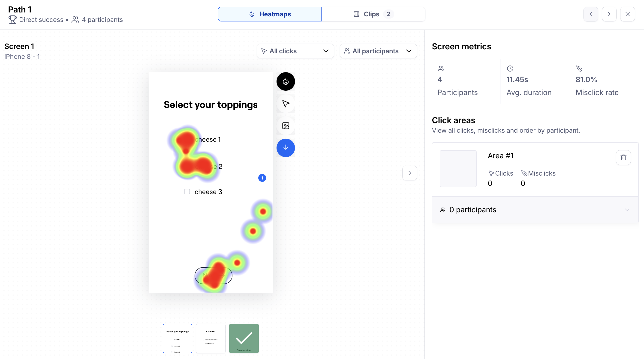
Task: Open the All clicks dropdown
Action: pos(295,51)
